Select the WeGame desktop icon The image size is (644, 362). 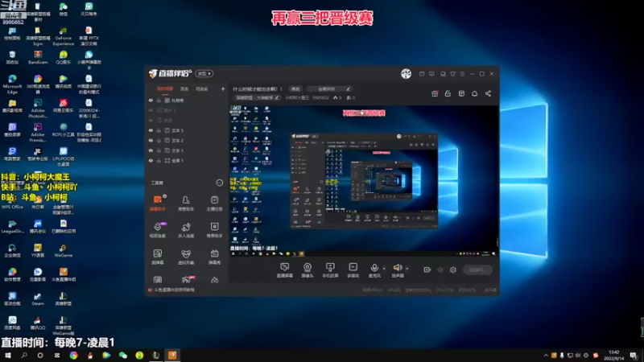(x=64, y=250)
